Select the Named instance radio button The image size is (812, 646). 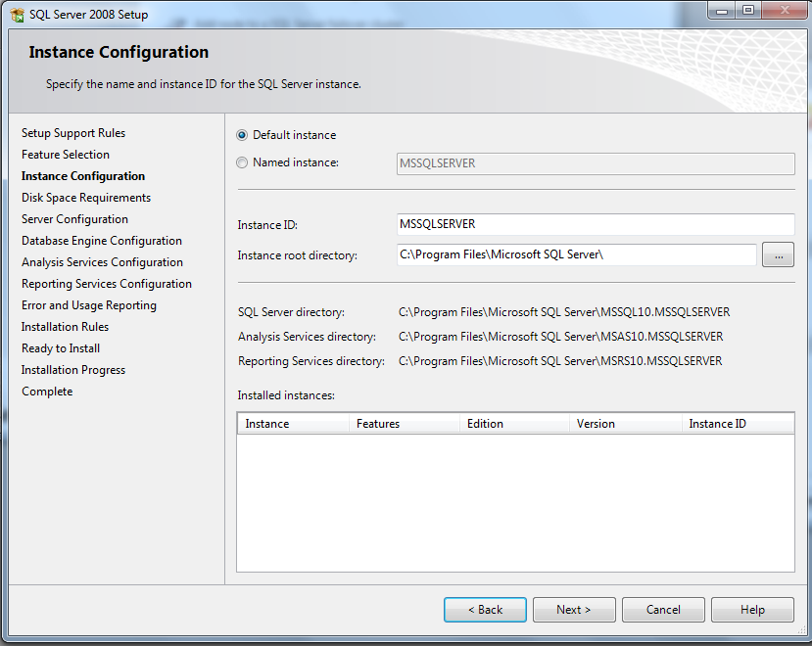click(x=242, y=162)
